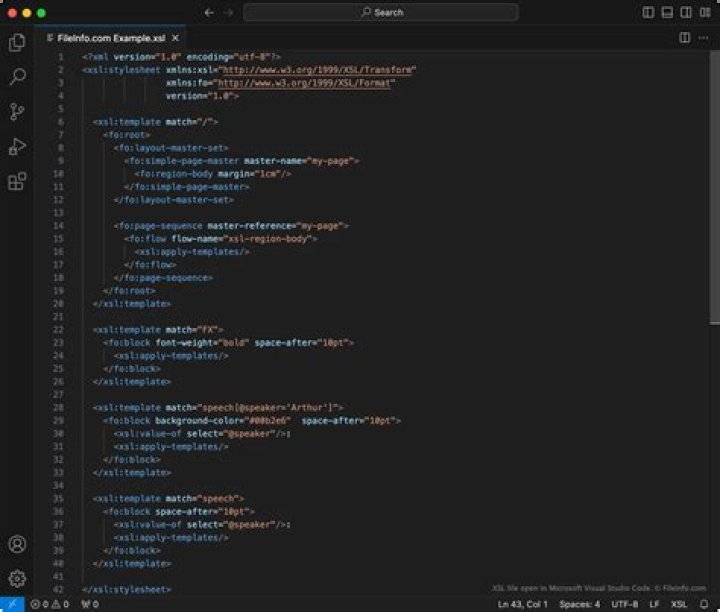Image resolution: width=720 pixels, height=612 pixels.
Task: Click the vertical scrollbar of the editor
Action: pos(714,187)
